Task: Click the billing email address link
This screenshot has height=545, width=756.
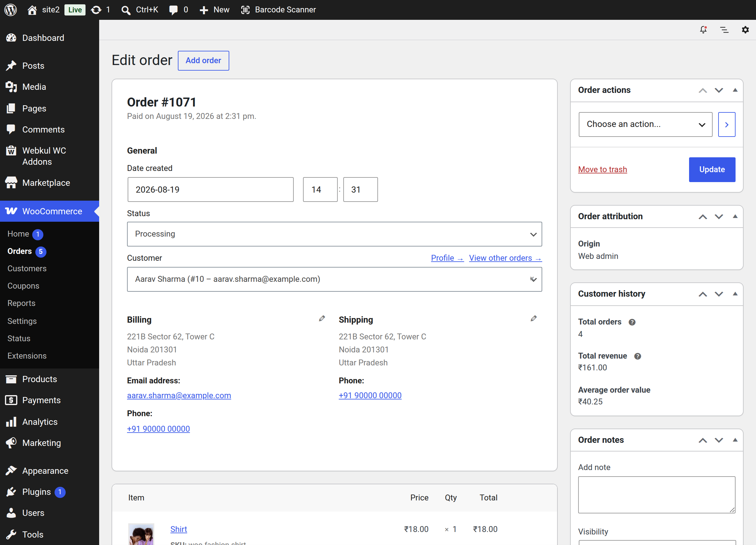Action: [x=179, y=395]
